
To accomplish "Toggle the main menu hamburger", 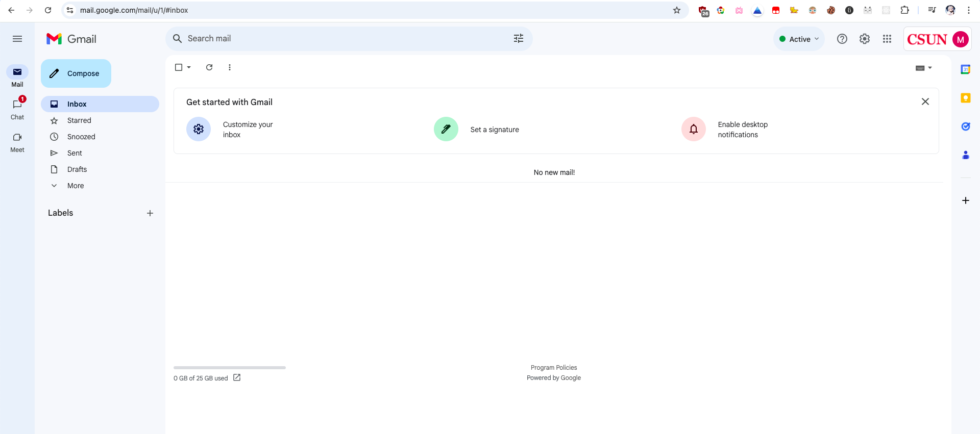I will pos(17,39).
